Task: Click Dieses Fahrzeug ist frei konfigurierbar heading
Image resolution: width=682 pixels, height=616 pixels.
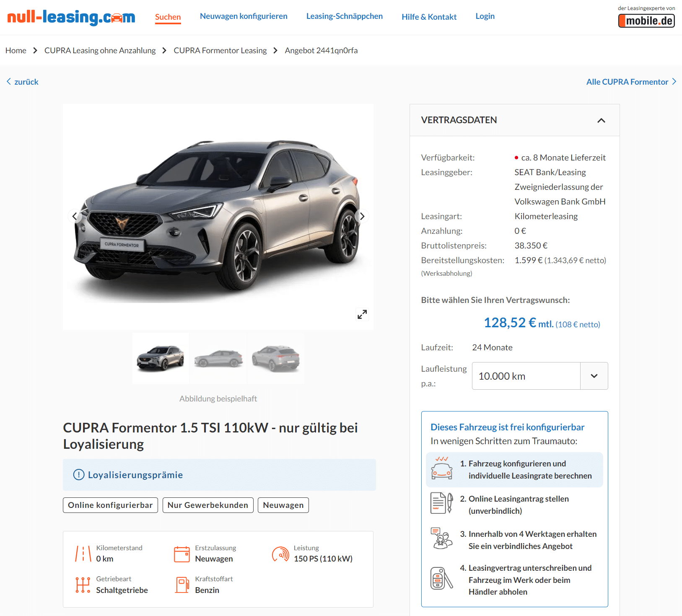Action: pos(507,427)
